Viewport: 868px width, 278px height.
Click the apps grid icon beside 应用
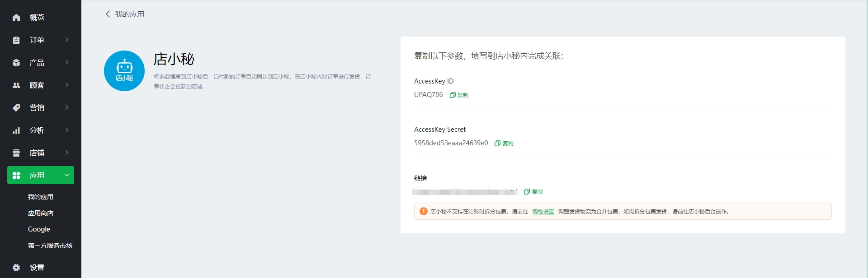(x=16, y=176)
